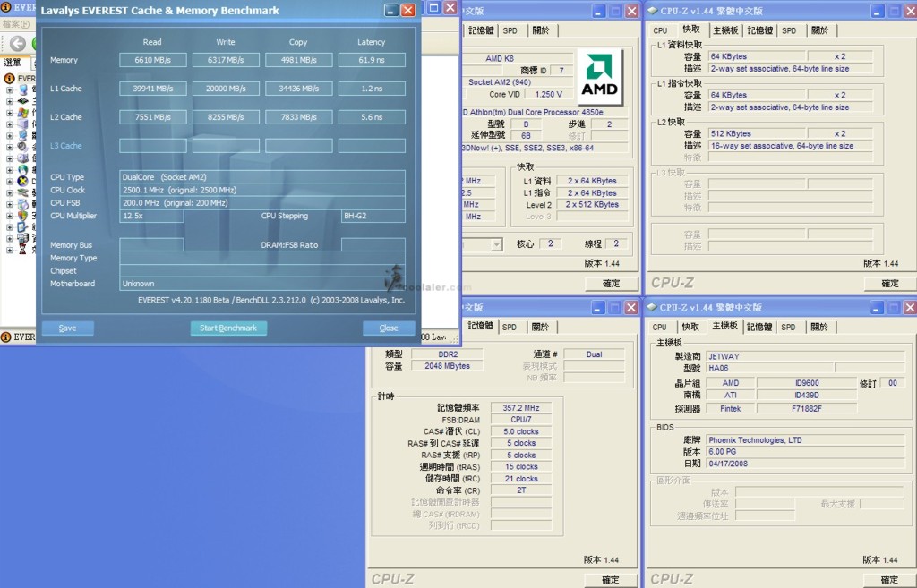The image size is (917, 588).
Task: Select the Database icon in the EVEREST tree
Action: 23,238
